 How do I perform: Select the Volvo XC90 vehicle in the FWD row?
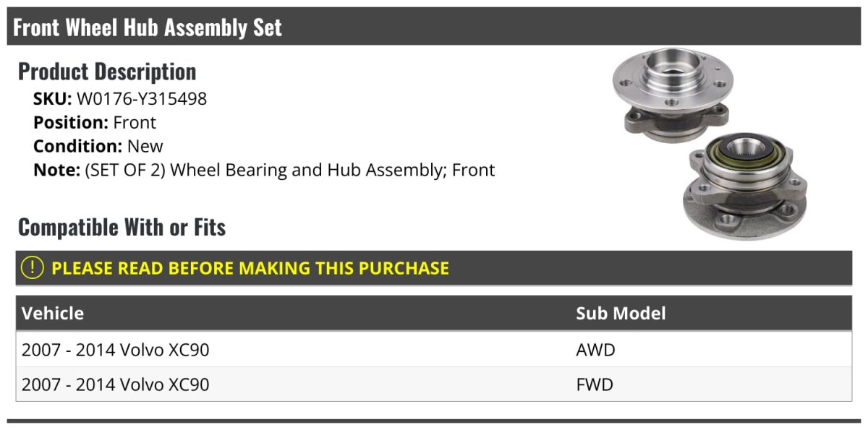pyautogui.click(x=116, y=384)
